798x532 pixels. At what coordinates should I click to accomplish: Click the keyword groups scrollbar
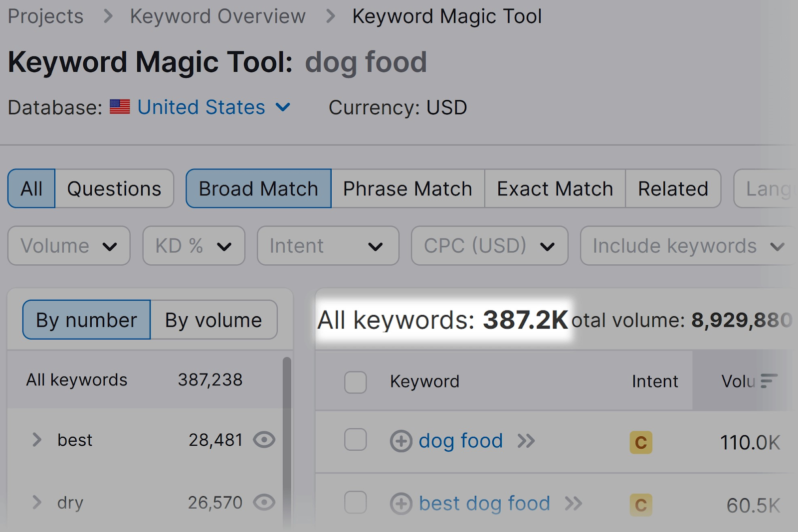(x=287, y=439)
